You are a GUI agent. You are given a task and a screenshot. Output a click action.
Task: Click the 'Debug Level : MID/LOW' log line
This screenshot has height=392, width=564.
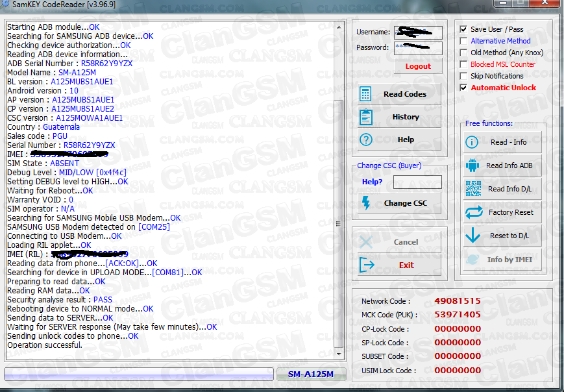pos(67,172)
